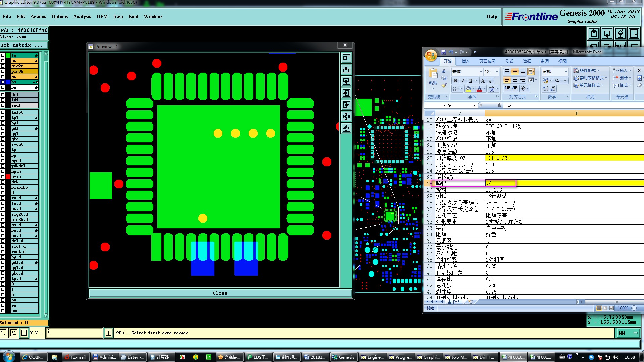Click the Excel Office button
The height and width of the screenshot is (362, 644).
click(431, 55)
